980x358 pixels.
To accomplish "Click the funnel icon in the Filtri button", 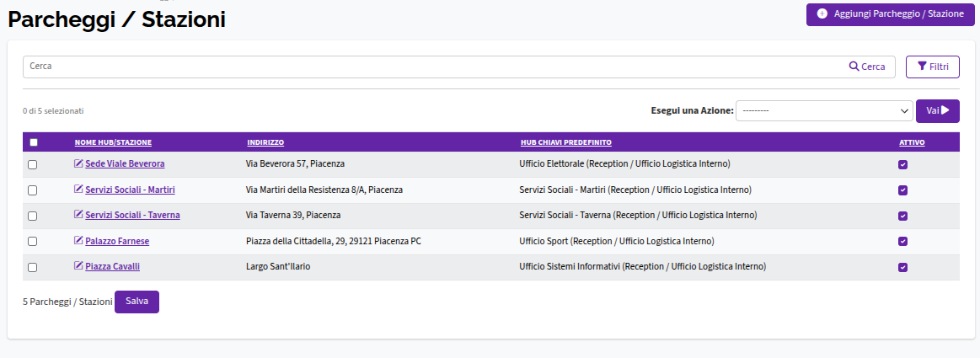I will click(922, 67).
